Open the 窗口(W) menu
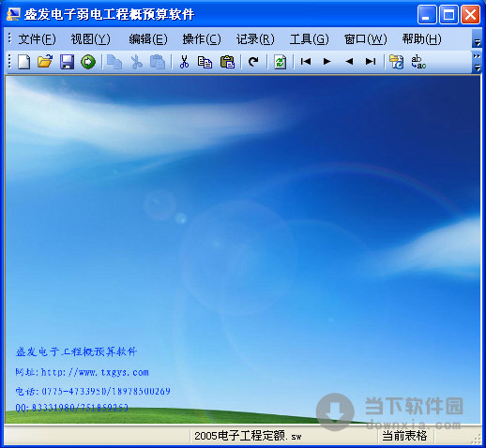The width and height of the screenshot is (486, 448). (x=365, y=39)
